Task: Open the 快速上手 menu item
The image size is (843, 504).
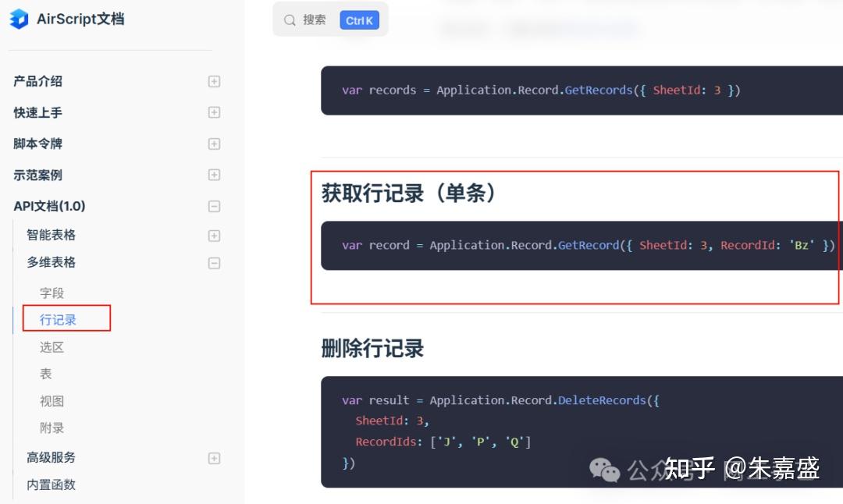Action: [x=37, y=112]
